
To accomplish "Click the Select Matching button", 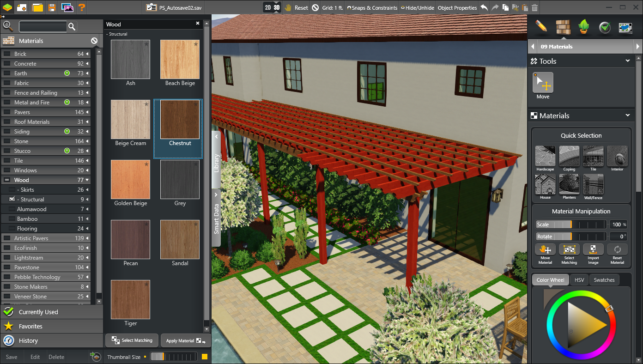I will coord(132,340).
